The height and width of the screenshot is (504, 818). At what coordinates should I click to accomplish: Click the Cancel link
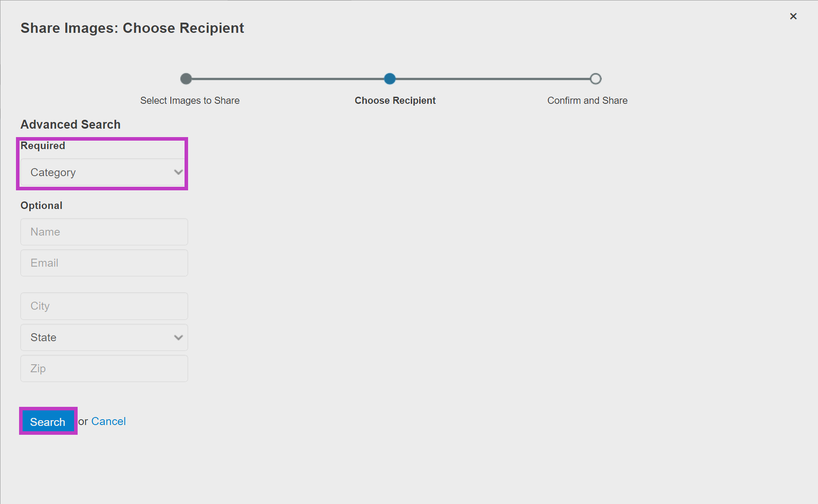[x=108, y=421]
